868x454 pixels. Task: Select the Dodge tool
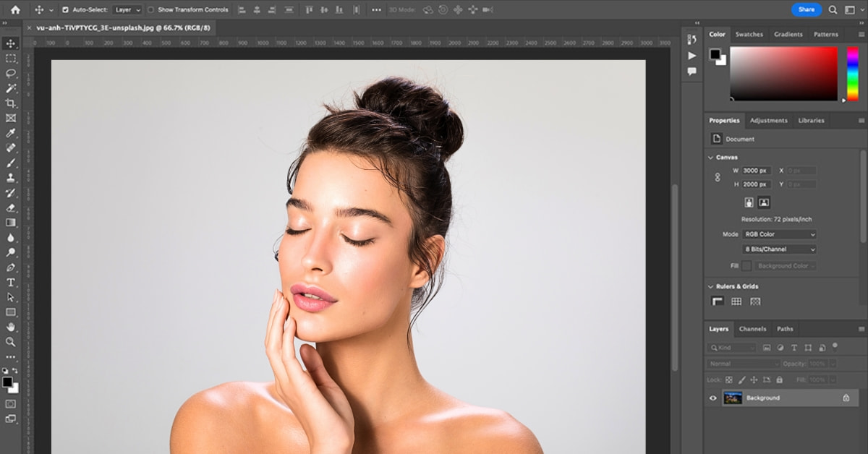[11, 252]
